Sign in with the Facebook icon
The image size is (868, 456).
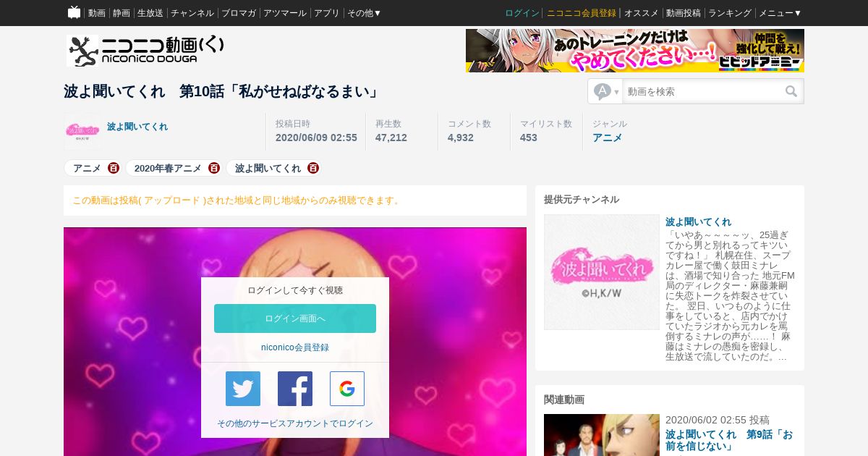[295, 389]
